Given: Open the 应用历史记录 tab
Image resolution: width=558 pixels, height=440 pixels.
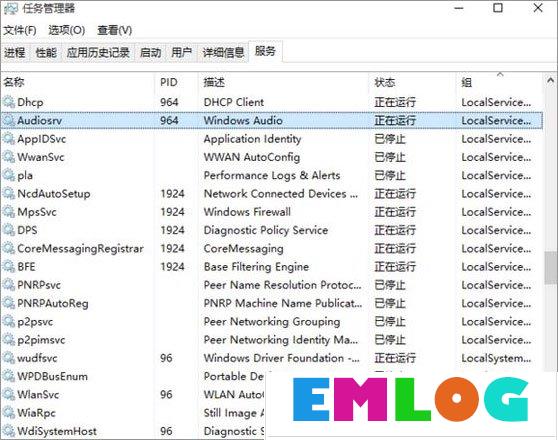Looking at the screenshot, I should coord(98,53).
